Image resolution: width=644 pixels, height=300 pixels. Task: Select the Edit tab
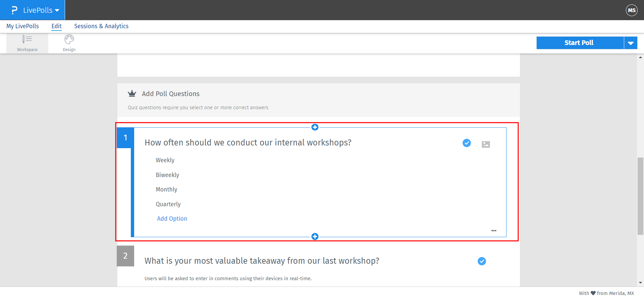[x=56, y=26]
